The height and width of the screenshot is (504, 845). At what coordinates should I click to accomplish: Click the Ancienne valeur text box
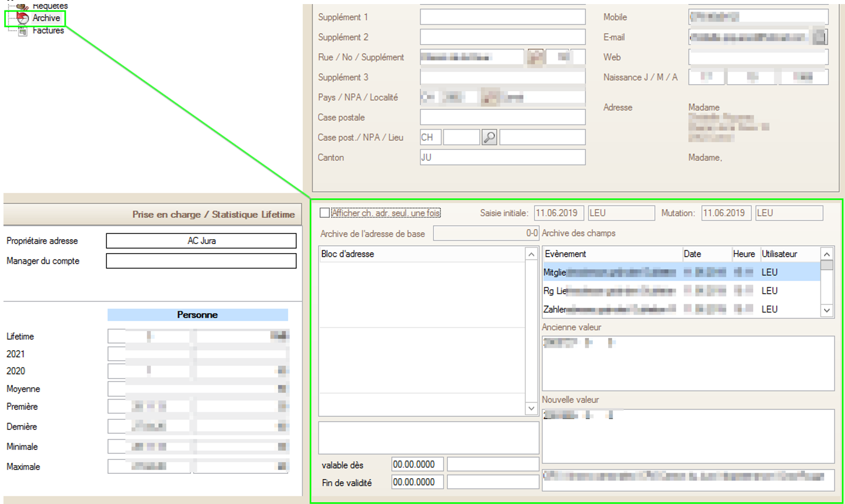[x=688, y=363]
